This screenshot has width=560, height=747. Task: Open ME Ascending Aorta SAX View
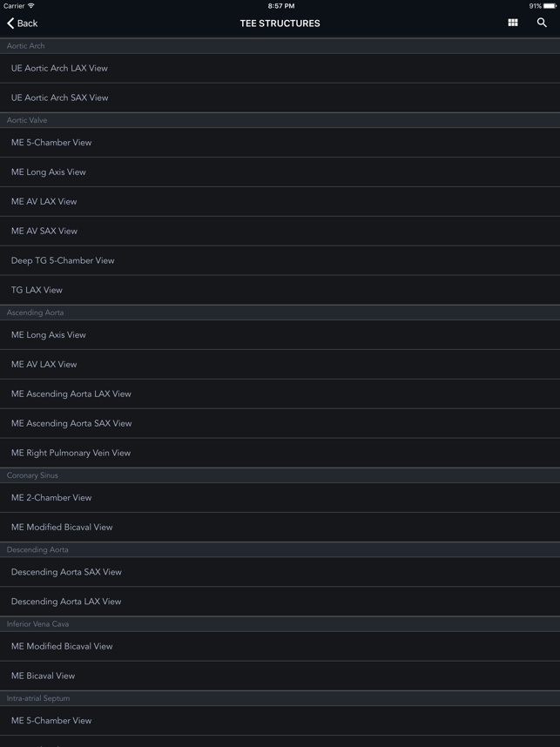(x=71, y=423)
